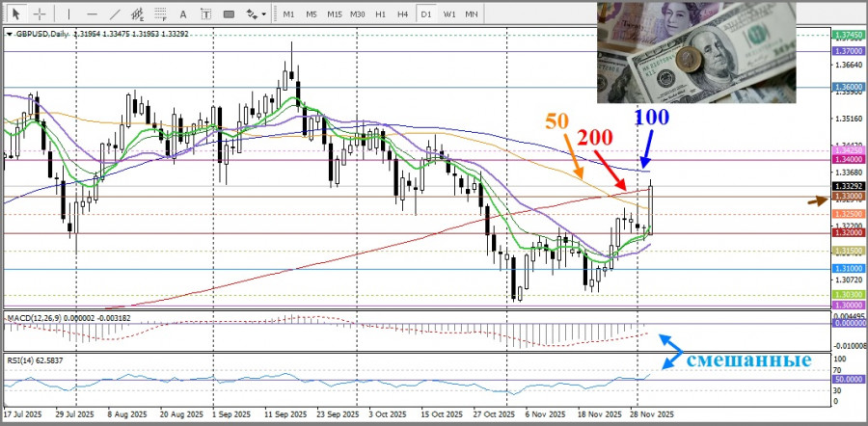Switch to the MN monthly timeframe
Screen dimensions: 868x426
pyautogui.click(x=472, y=14)
